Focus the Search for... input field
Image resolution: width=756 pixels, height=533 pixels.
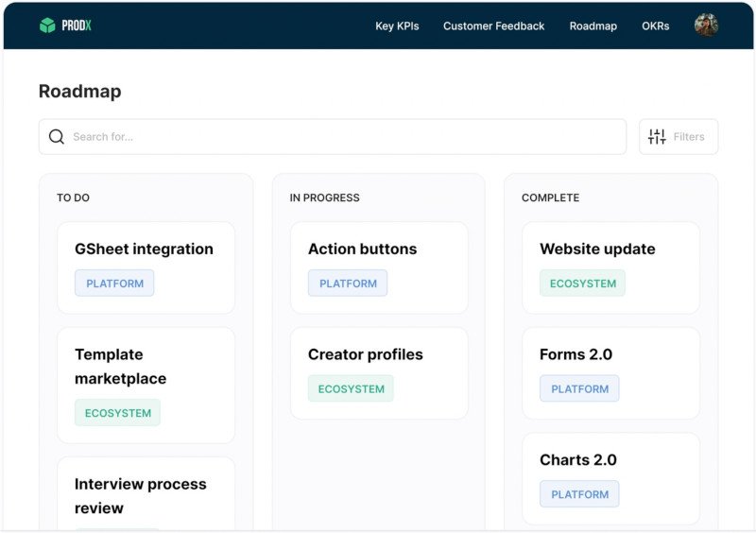333,136
